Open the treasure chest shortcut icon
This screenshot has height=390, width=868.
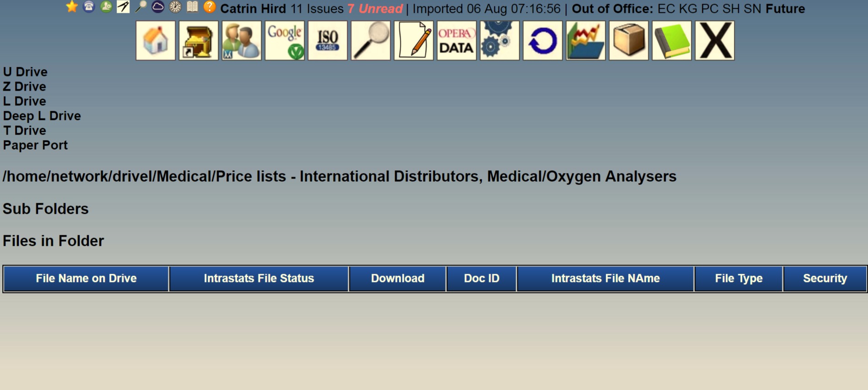click(199, 41)
